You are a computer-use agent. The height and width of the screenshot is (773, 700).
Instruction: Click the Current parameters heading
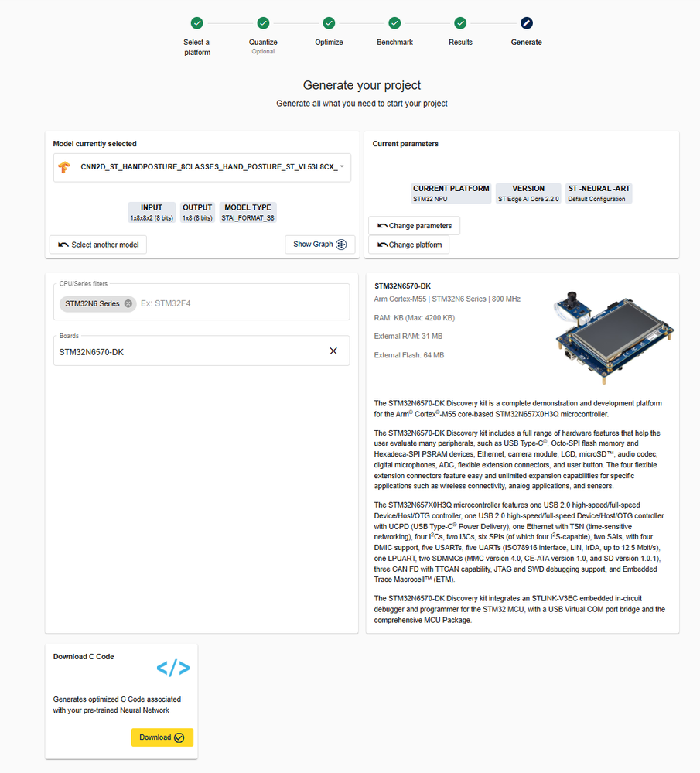(x=405, y=144)
